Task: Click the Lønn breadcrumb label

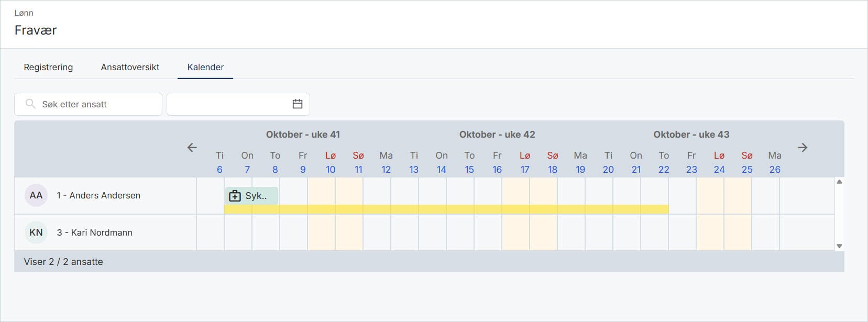Action: [24, 13]
